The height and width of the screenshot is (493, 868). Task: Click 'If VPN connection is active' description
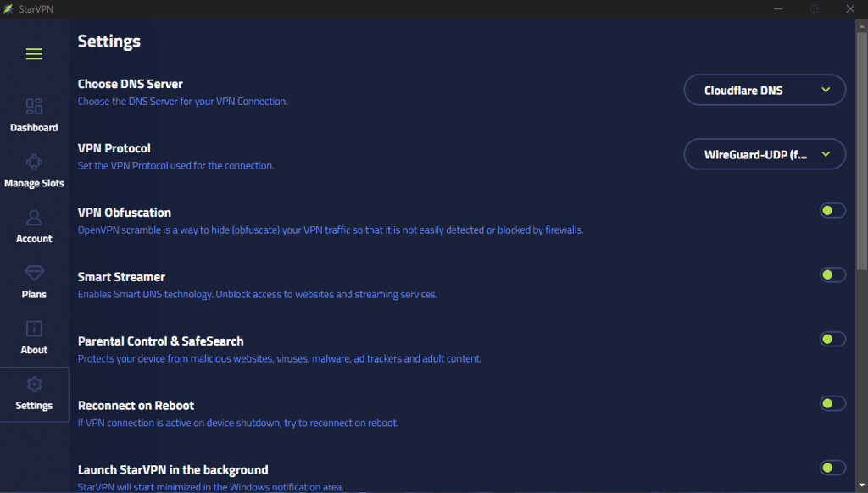tap(238, 423)
